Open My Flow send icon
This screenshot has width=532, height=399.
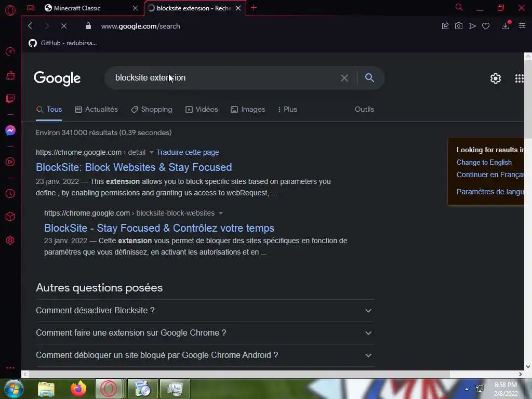[472, 26]
